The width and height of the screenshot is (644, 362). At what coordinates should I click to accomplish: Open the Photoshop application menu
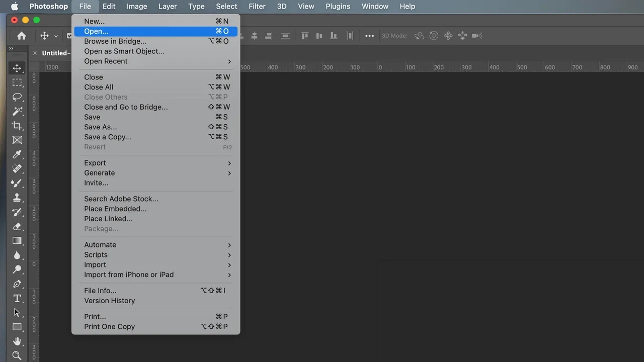tap(48, 7)
